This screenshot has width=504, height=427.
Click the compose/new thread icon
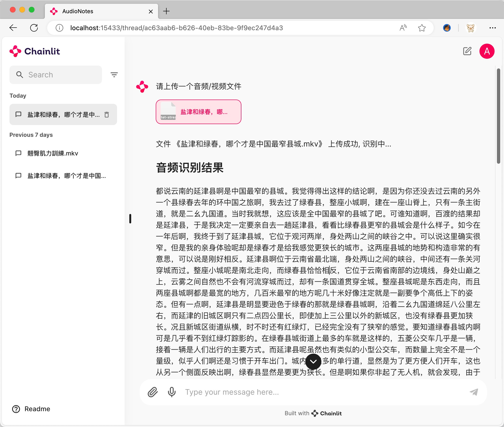click(468, 51)
